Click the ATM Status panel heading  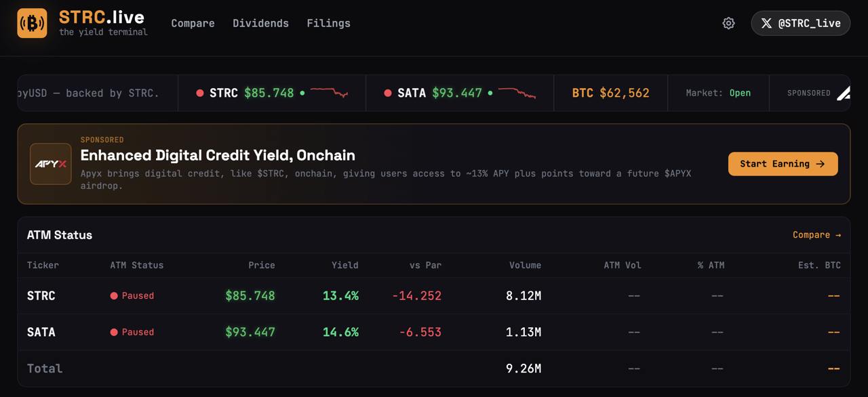pos(60,235)
